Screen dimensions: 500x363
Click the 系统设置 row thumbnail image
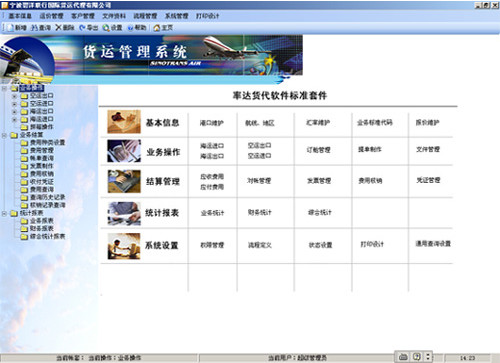pyautogui.click(x=124, y=246)
